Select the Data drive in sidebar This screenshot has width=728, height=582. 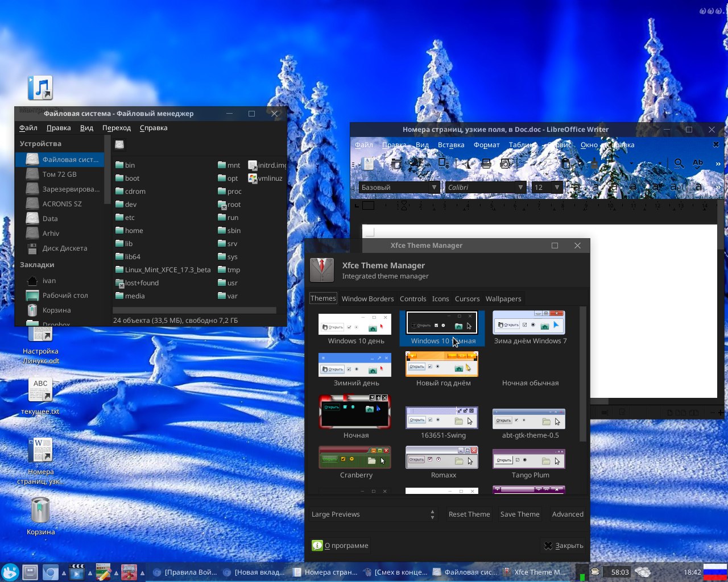point(50,219)
